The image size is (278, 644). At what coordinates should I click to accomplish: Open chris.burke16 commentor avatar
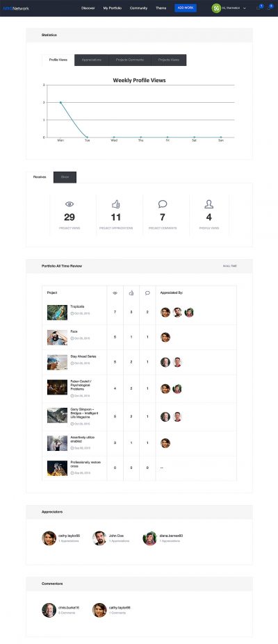(49, 610)
